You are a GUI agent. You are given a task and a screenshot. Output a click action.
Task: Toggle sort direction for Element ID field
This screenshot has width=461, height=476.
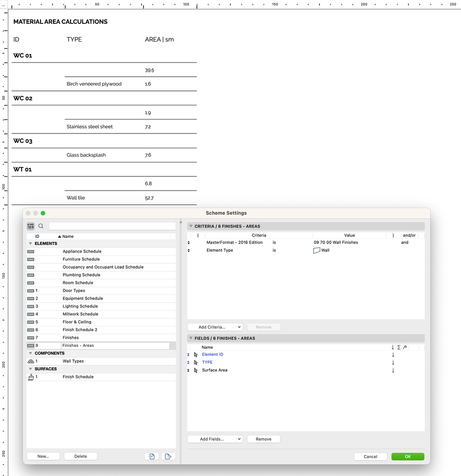(393, 354)
